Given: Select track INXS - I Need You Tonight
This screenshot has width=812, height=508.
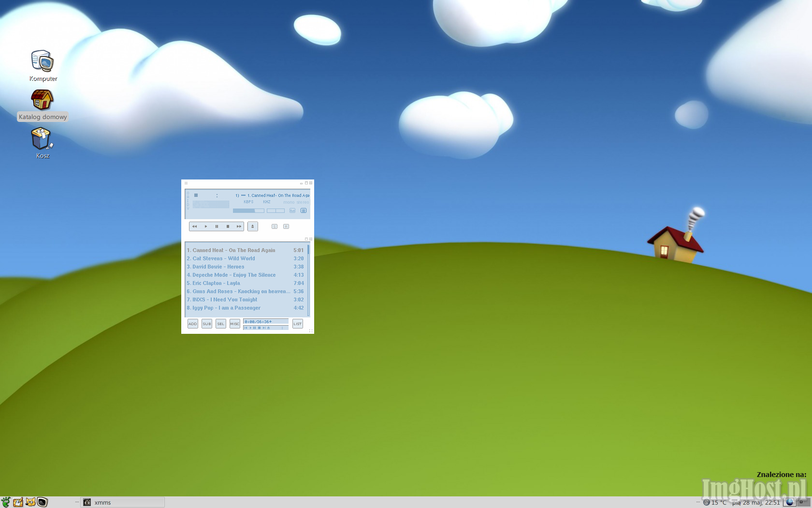Looking at the screenshot, I should coord(246,299).
